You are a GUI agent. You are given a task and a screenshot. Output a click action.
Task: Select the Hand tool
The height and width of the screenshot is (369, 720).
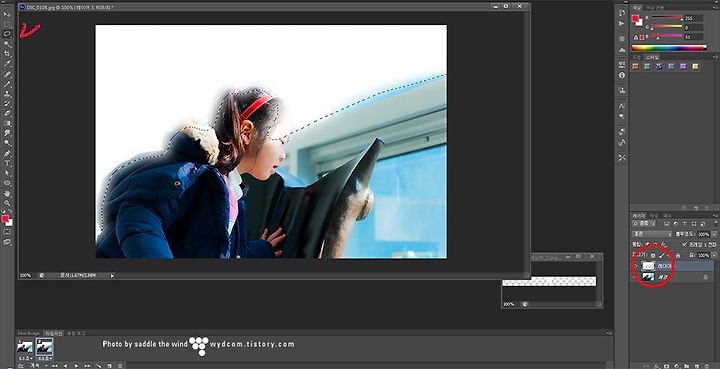pos(7,193)
